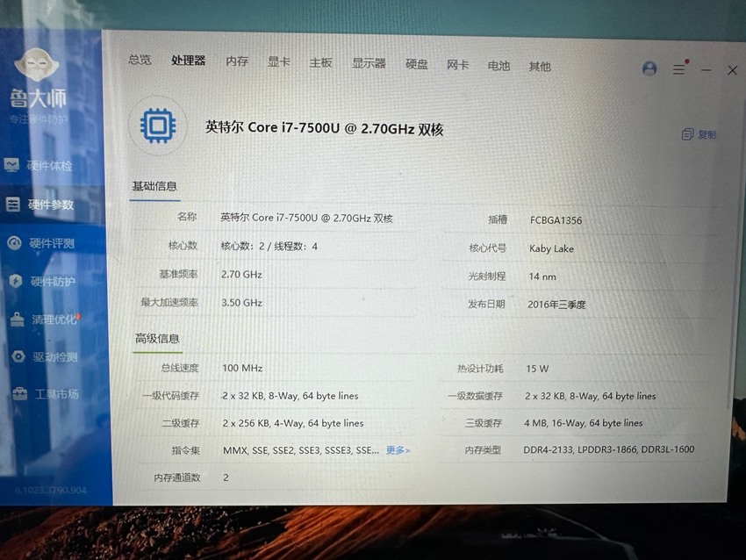This screenshot has height=560, width=746.
Task: Click the Kaby Lake codename value
Action: point(551,248)
